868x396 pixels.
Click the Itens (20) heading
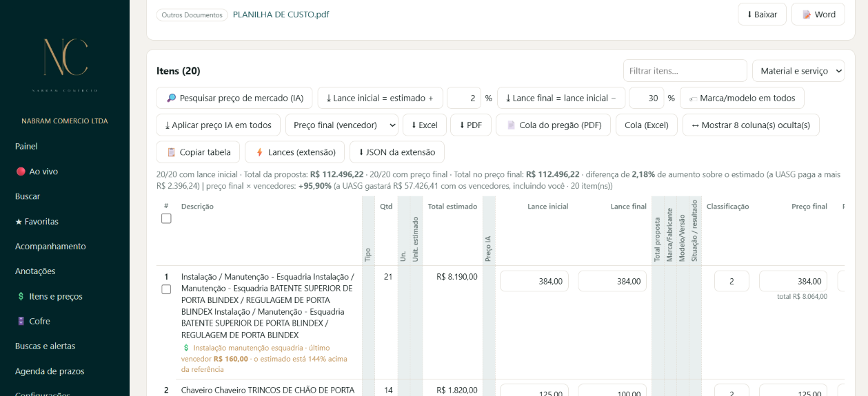[x=179, y=71]
